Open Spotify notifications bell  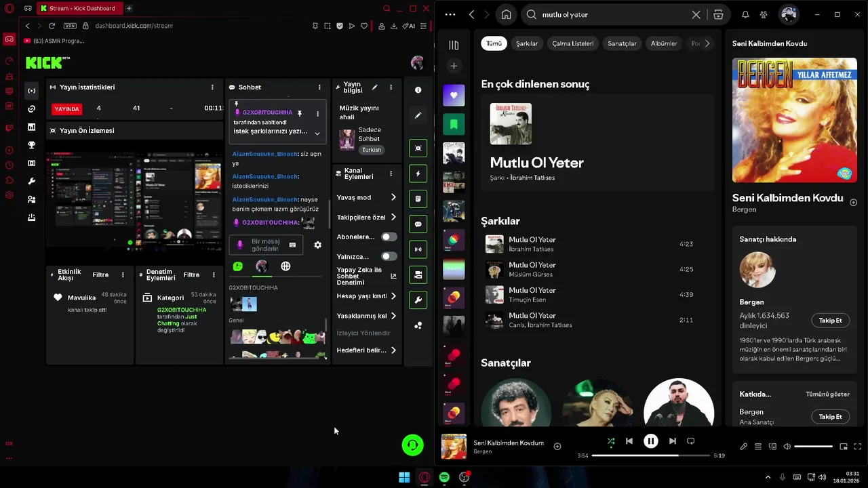(745, 14)
